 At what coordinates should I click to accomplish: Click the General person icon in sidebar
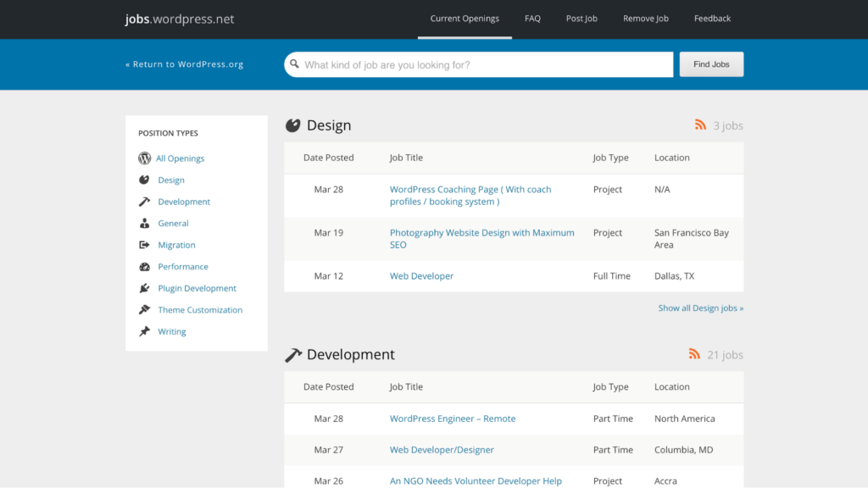tap(144, 223)
